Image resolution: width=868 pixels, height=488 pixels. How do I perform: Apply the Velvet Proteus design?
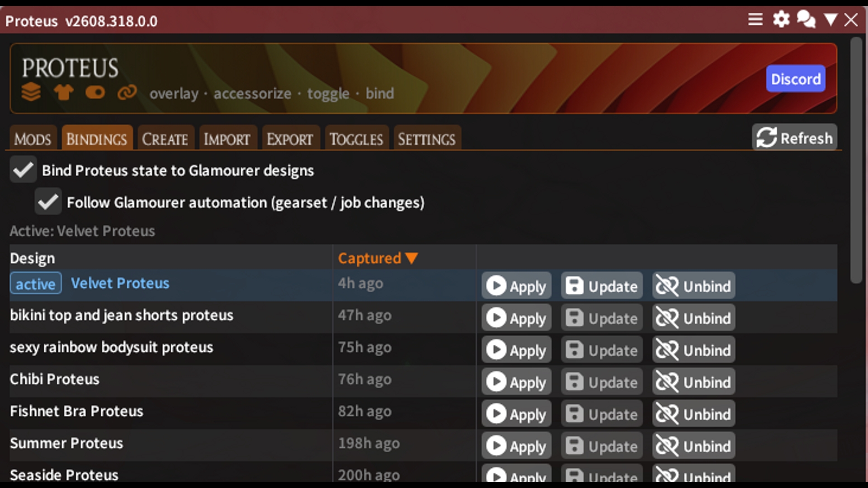point(516,286)
